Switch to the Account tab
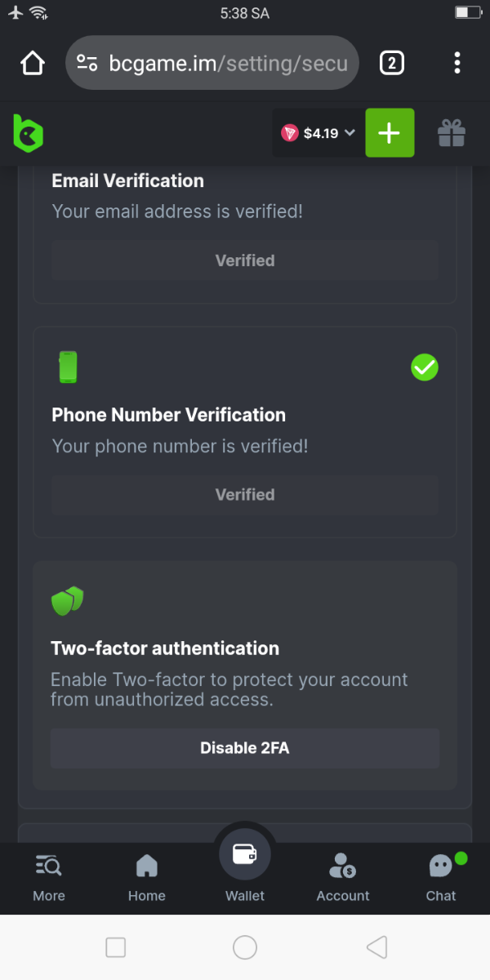490x980 pixels. [x=343, y=878]
